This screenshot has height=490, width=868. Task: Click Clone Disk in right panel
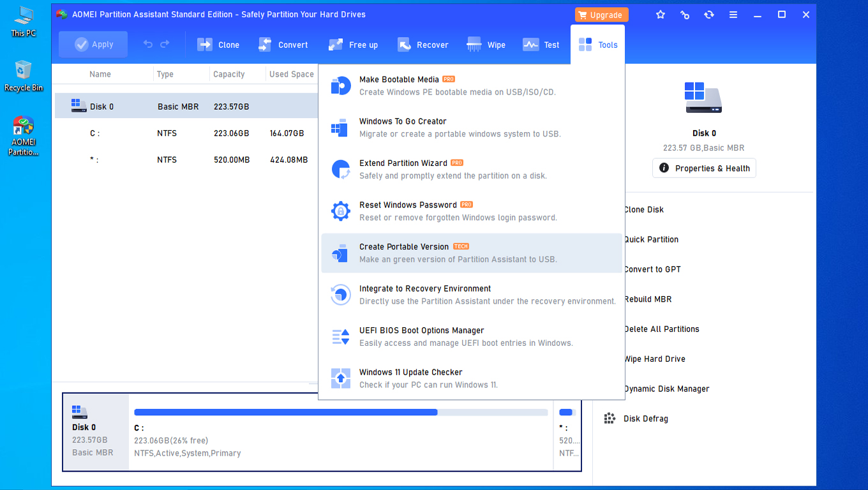pos(644,209)
